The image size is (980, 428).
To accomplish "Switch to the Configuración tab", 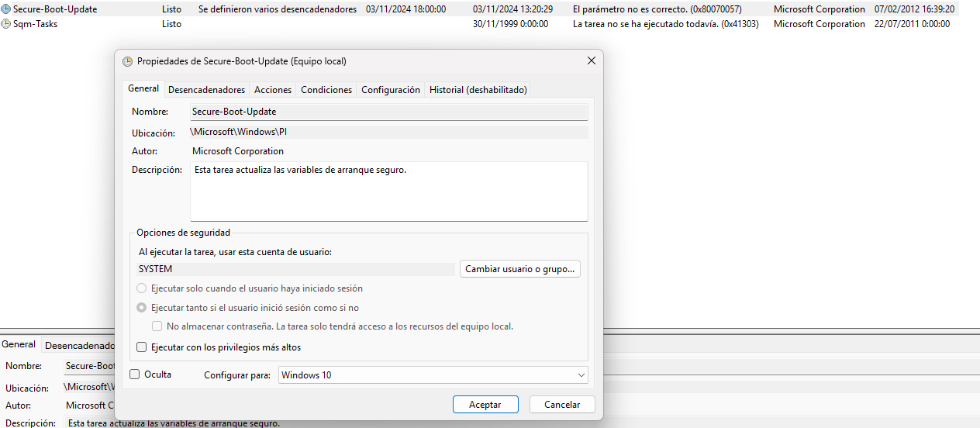I will click(391, 90).
